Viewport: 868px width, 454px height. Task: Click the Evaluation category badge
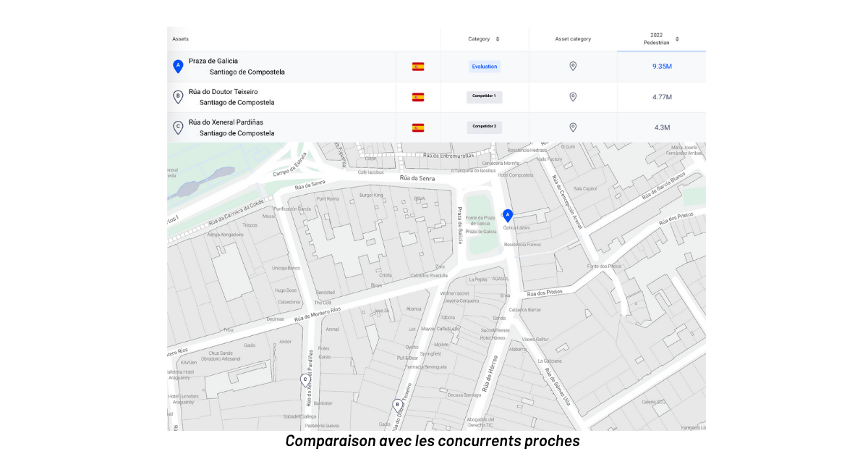[485, 67]
